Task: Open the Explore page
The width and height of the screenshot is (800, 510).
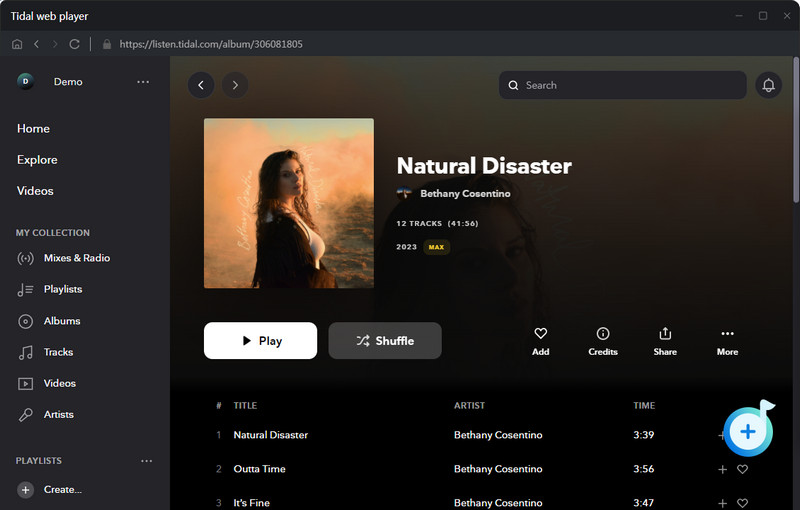Action: point(37,160)
